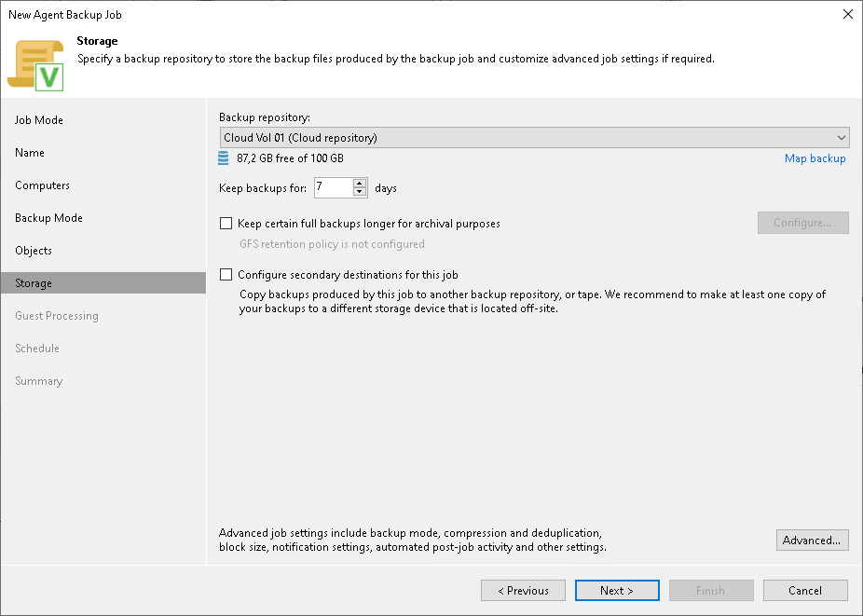Open the Advanced job settings dialog
Screen dimensions: 863x616
tap(812, 540)
